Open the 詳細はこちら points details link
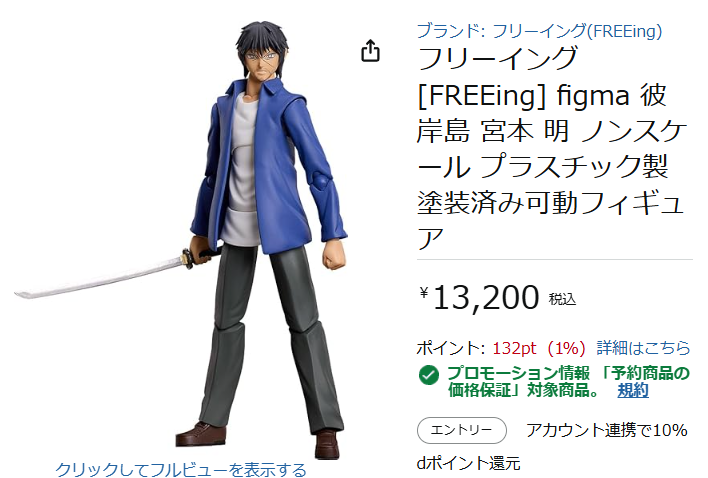 [643, 348]
